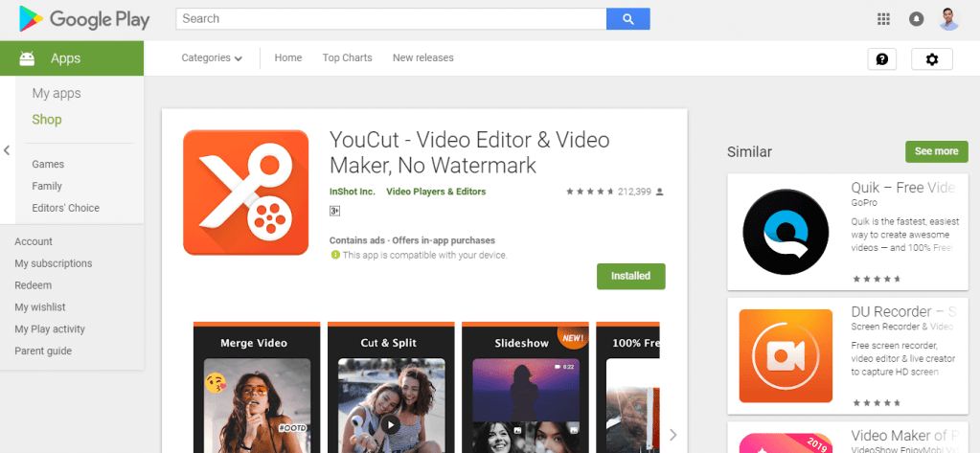Click the Android icon in the Apps header
Screen dimensions: 980x453
27,58
